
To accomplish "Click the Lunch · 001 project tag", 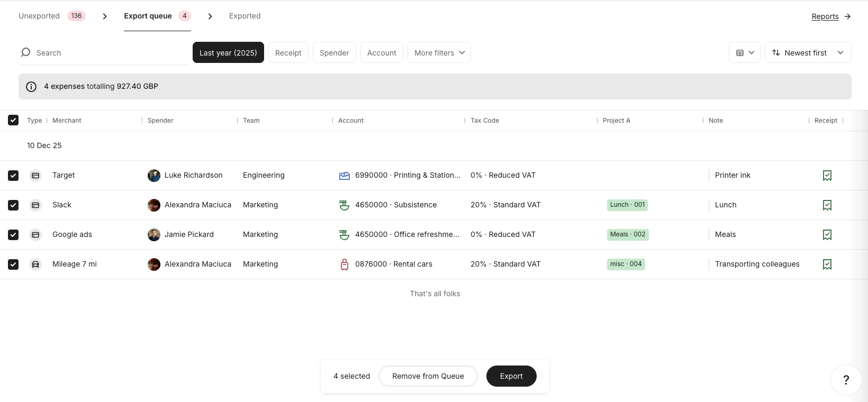I will [627, 205].
